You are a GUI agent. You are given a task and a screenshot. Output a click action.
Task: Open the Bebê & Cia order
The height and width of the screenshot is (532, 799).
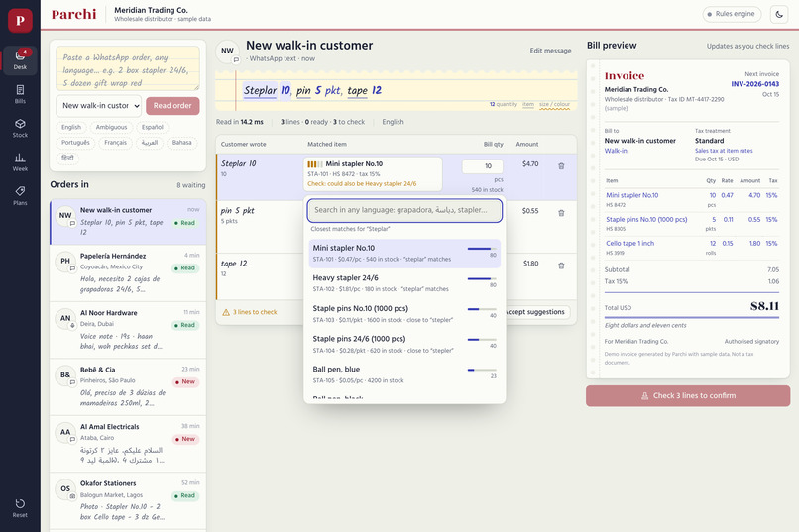(x=128, y=387)
